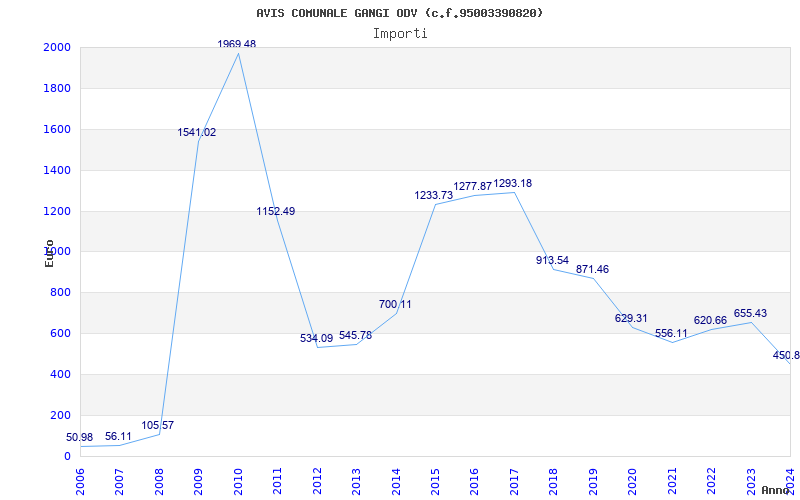Click the 913.54 data label
The image size is (800, 500).
(553, 261)
